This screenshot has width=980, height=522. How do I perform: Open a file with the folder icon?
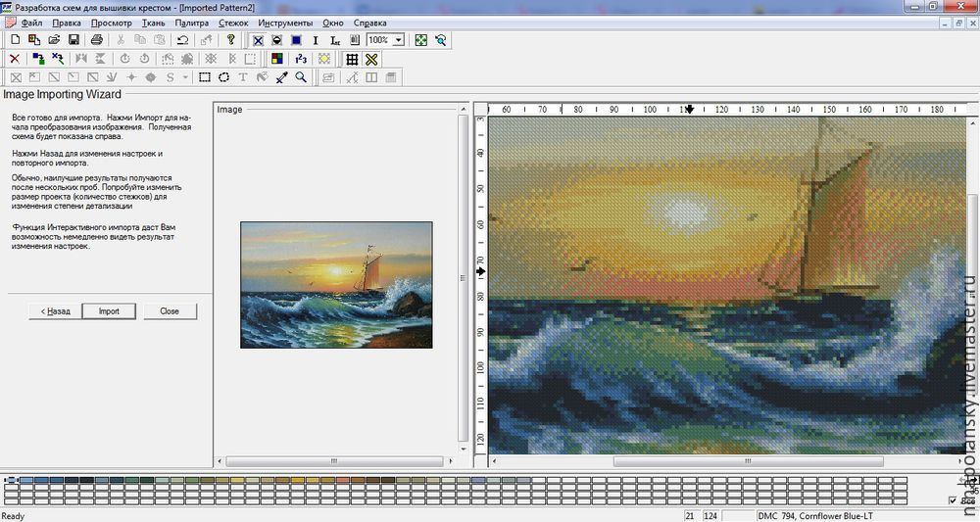click(54, 40)
